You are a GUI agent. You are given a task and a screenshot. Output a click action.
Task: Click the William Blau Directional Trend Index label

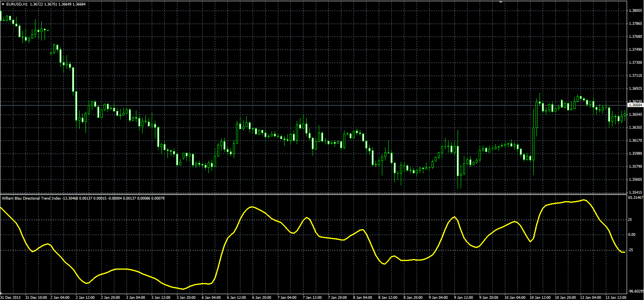[x=32, y=198]
